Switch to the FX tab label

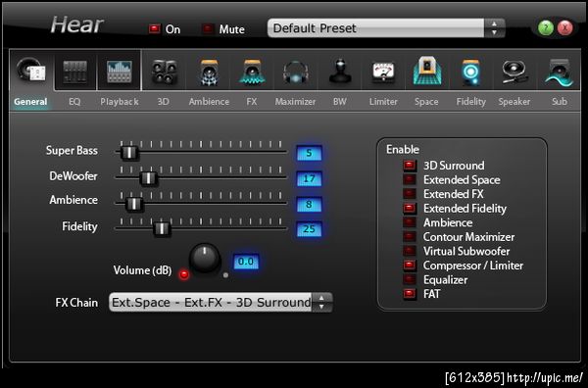click(x=252, y=102)
